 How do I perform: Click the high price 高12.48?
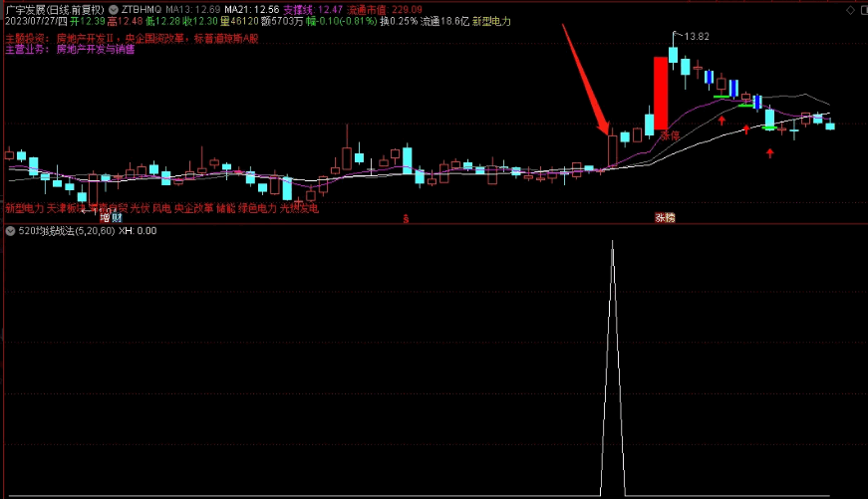(126, 21)
